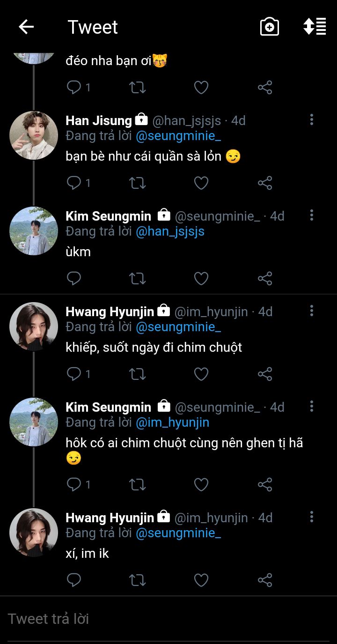Share the top "đéo nha bạn ơi" tweet

pos(265,88)
